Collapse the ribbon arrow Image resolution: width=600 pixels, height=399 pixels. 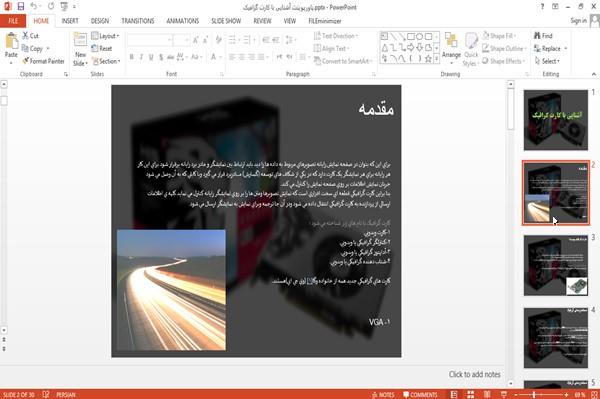593,74
